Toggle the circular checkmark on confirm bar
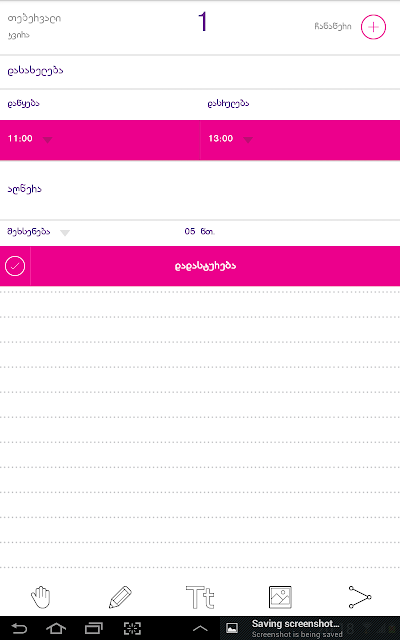Viewport: 400px width, 640px height. (15, 266)
